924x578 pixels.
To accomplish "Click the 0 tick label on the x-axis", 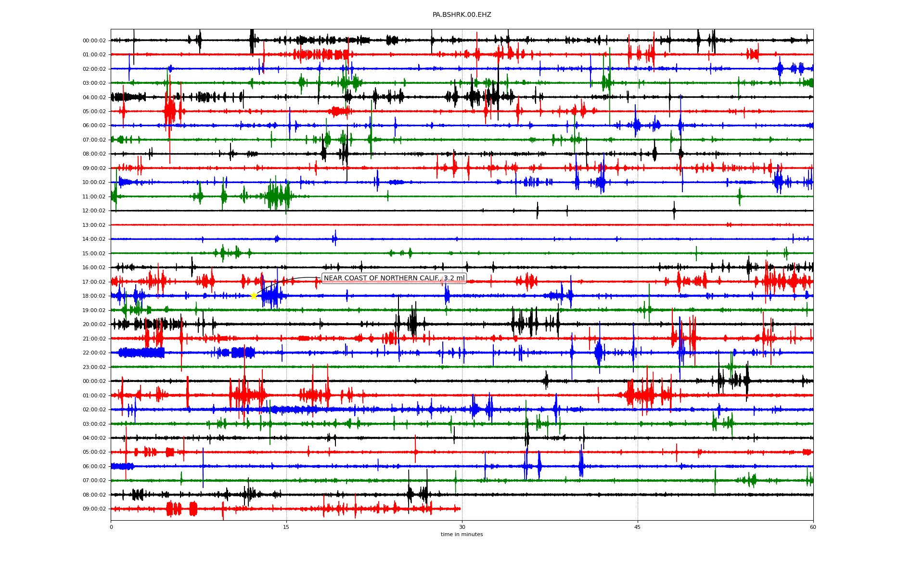I will (111, 527).
